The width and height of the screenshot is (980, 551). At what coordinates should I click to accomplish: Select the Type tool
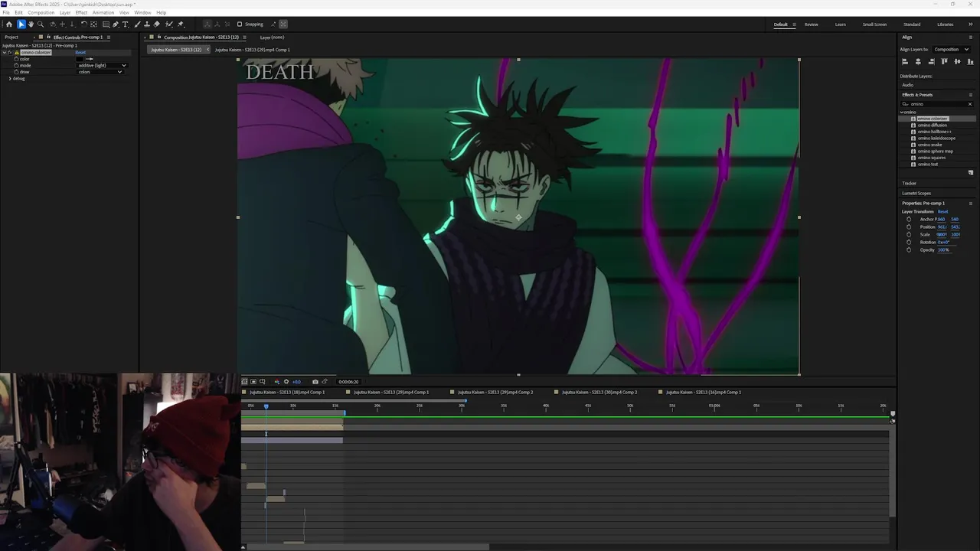[126, 24]
